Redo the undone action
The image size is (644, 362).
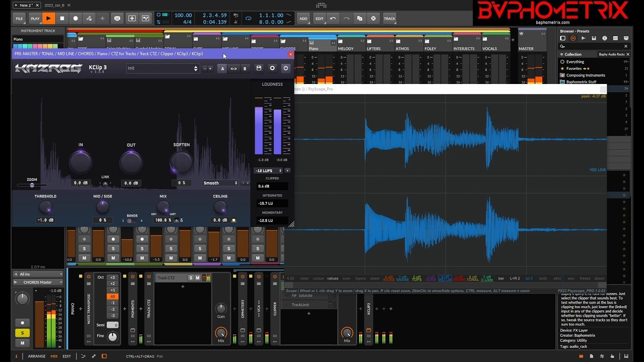point(346,19)
